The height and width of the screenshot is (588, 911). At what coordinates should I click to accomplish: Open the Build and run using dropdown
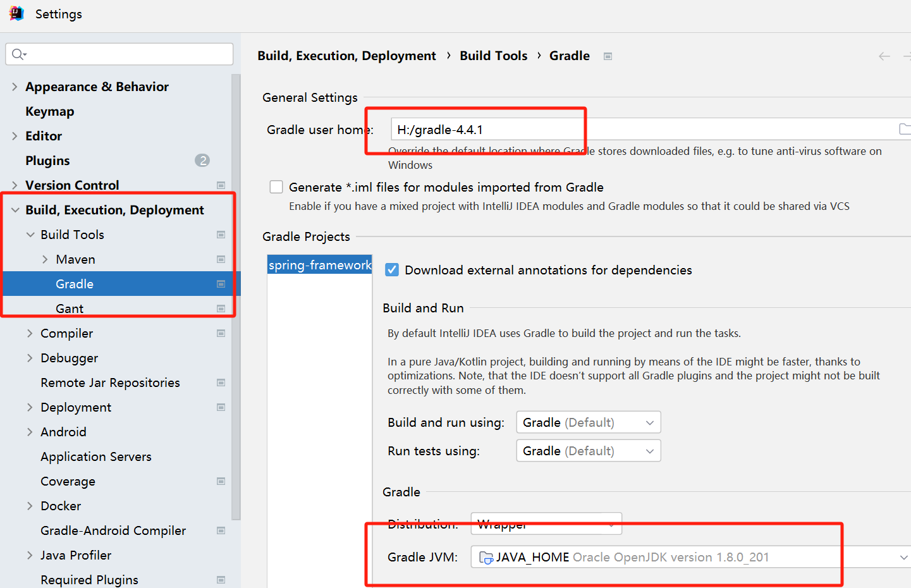coord(589,422)
